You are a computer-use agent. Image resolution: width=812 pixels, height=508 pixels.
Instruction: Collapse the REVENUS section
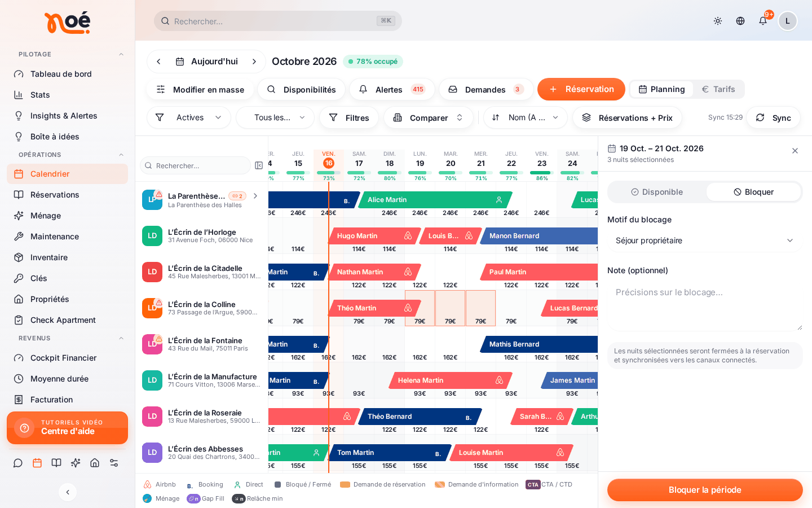click(121, 338)
